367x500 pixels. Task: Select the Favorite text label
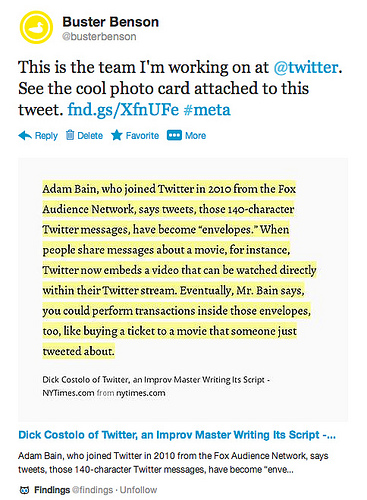pyautogui.click(x=142, y=136)
